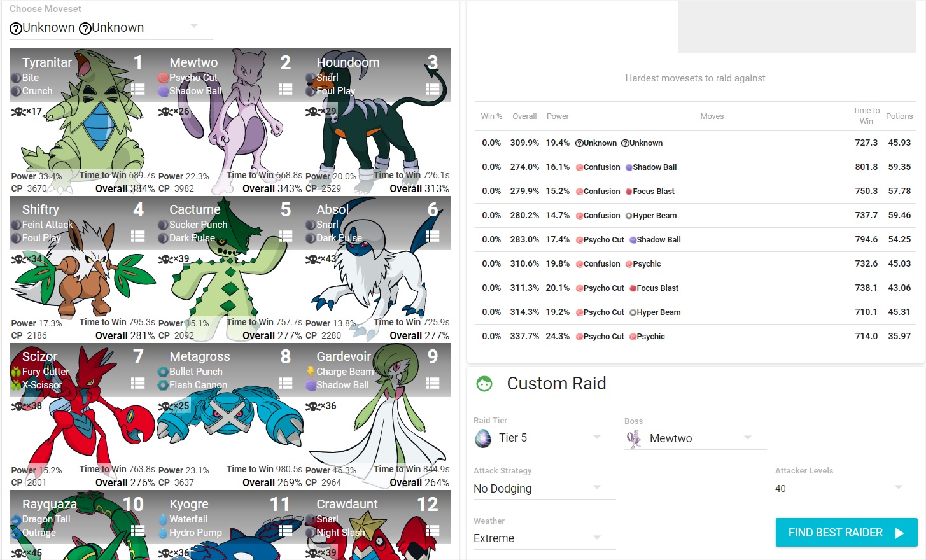Sort table by Time to Win header
This screenshot has width=926, height=560.
click(x=866, y=116)
